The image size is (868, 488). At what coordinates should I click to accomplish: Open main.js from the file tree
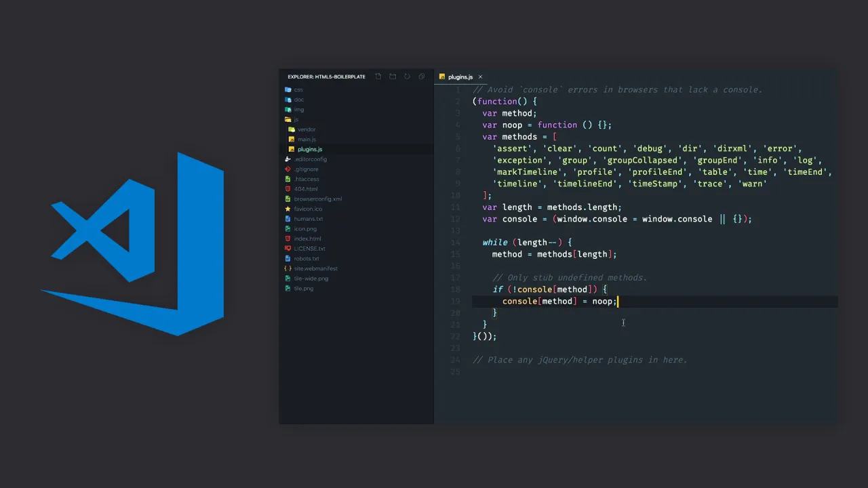point(307,139)
